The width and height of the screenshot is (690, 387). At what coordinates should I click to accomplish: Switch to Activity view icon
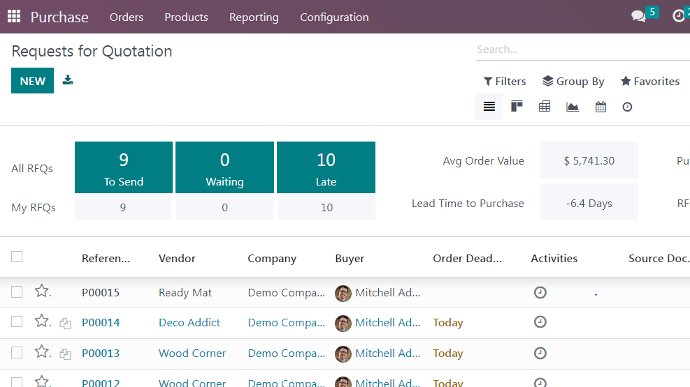coord(628,107)
